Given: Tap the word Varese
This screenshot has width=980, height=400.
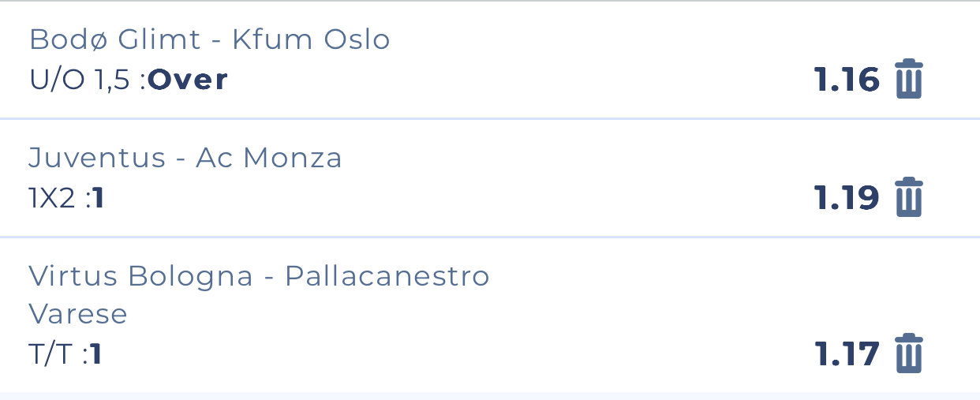Looking at the screenshot, I should click(x=78, y=314).
